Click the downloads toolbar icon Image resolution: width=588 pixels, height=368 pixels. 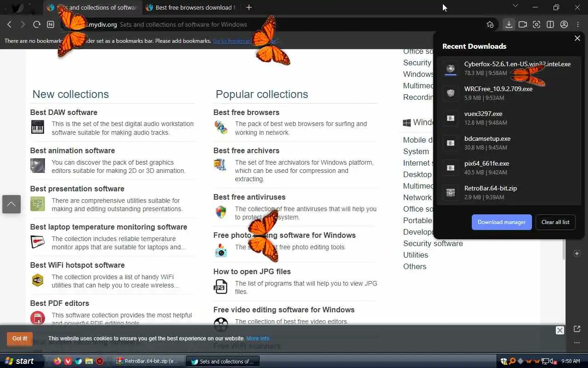pyautogui.click(x=509, y=24)
